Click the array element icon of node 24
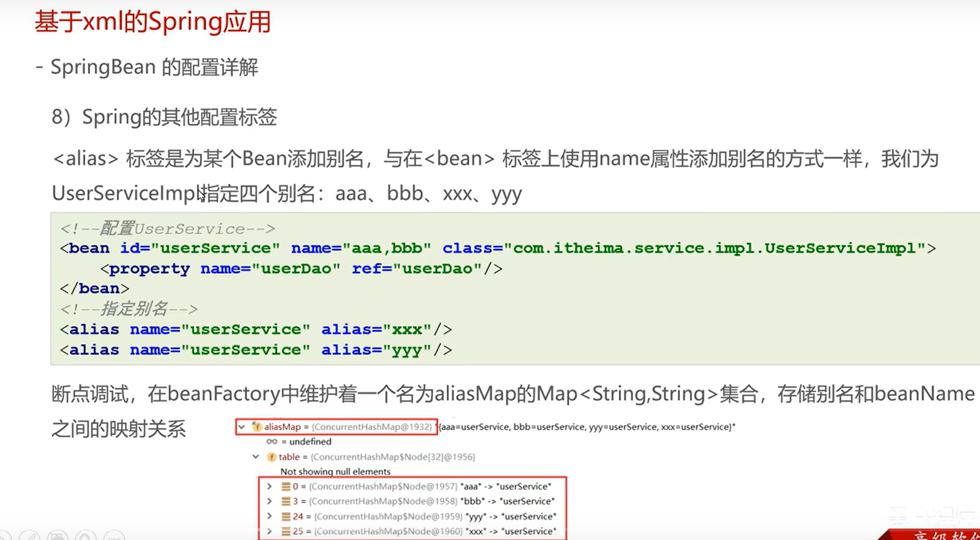 pos(286,517)
